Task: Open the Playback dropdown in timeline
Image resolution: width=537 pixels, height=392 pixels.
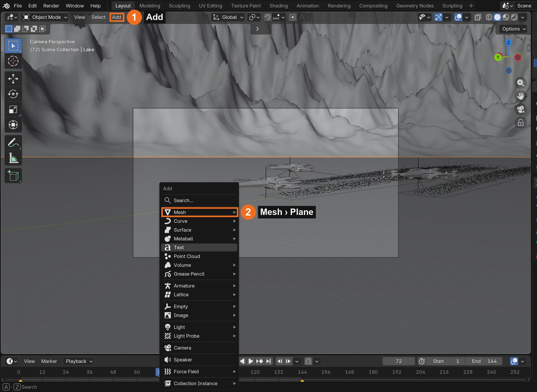Action: 79,361
